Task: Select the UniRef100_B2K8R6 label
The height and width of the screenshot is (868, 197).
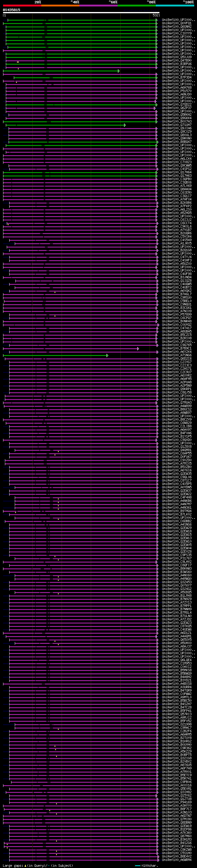Action: coord(177,203)
